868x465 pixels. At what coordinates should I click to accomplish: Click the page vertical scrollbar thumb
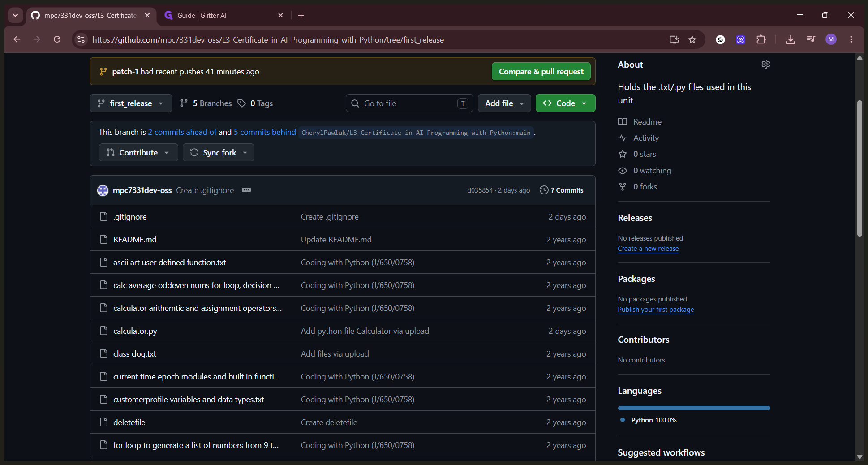[859, 168]
